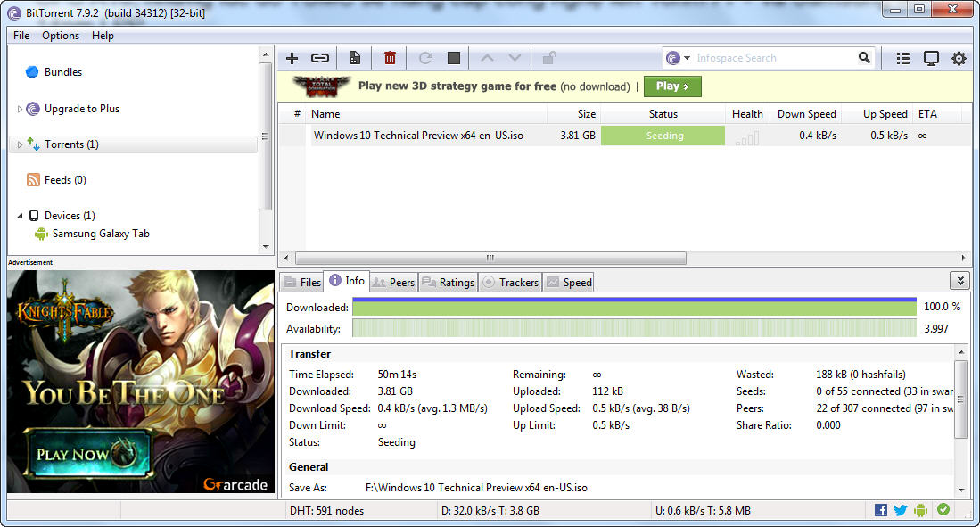The height and width of the screenshot is (527, 980).
Task: Open the Options menu
Action: click(x=61, y=36)
